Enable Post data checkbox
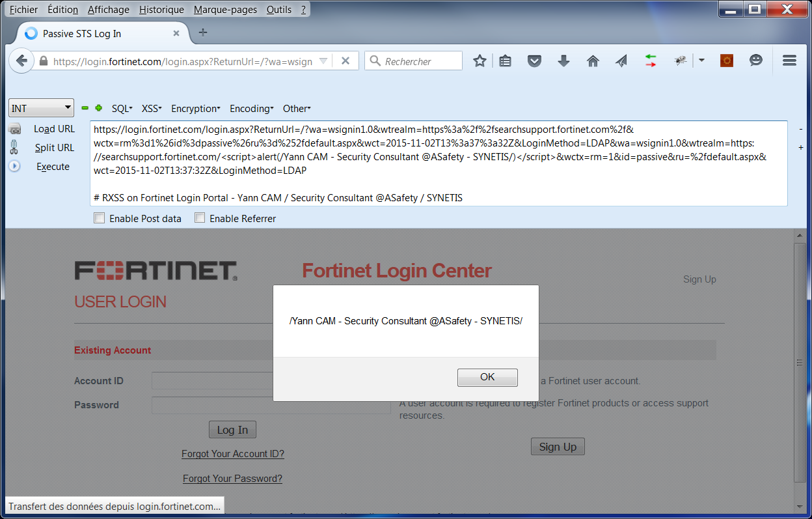The height and width of the screenshot is (519, 812). [100, 218]
